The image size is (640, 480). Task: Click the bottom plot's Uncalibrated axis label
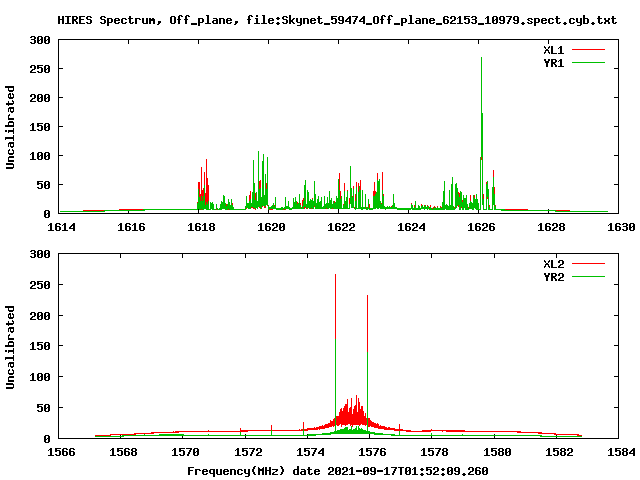(10, 347)
